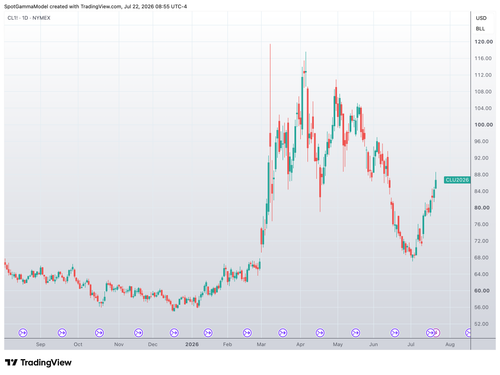Click the contract roll marker between Oct and Nov

(x=99, y=332)
